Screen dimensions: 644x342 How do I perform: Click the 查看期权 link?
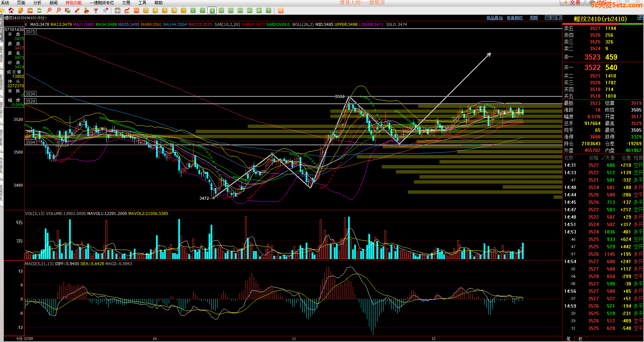pos(515,18)
